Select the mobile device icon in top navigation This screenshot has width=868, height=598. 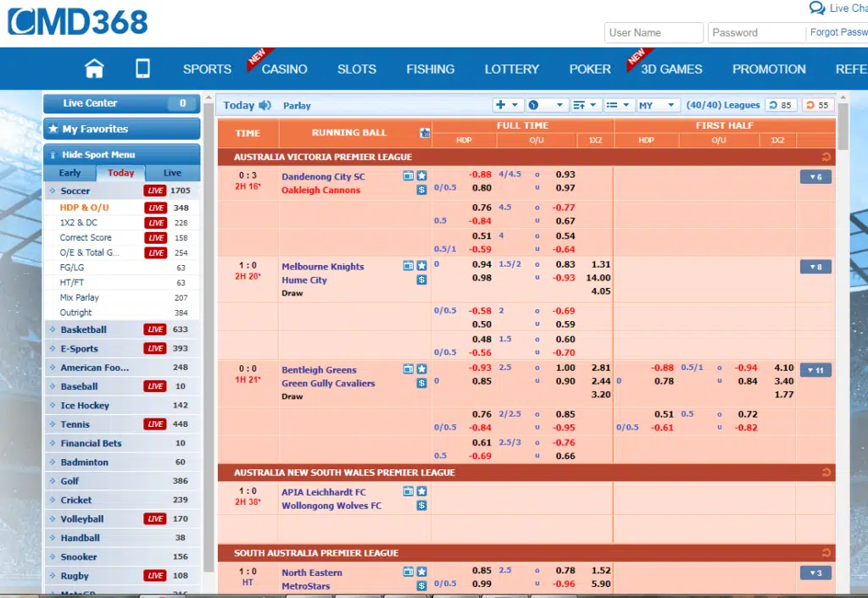pyautogui.click(x=142, y=69)
